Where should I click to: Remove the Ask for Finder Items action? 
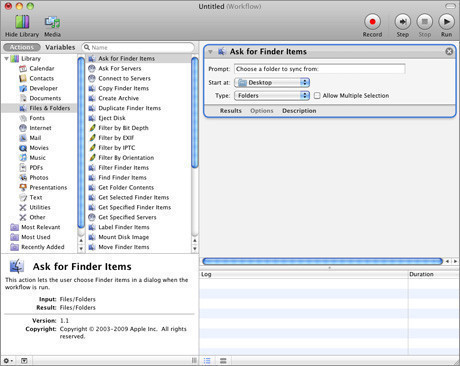[449, 51]
